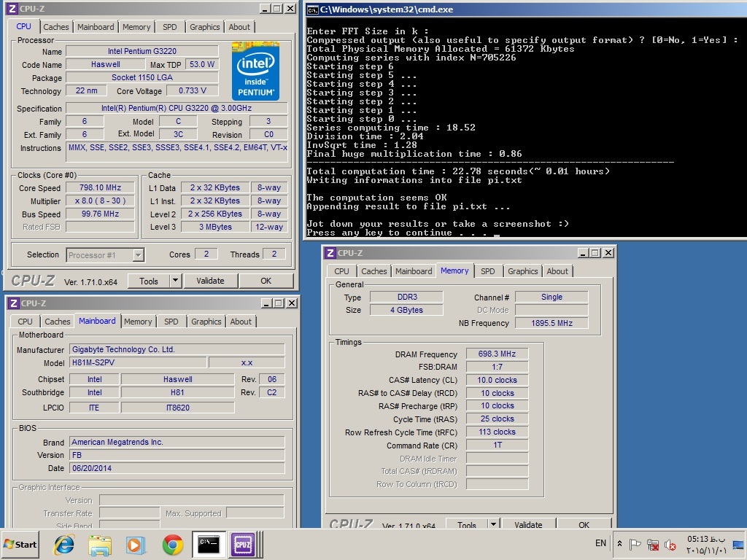
Task: Open Memory tab in the Mainboard window
Action: click(x=138, y=322)
